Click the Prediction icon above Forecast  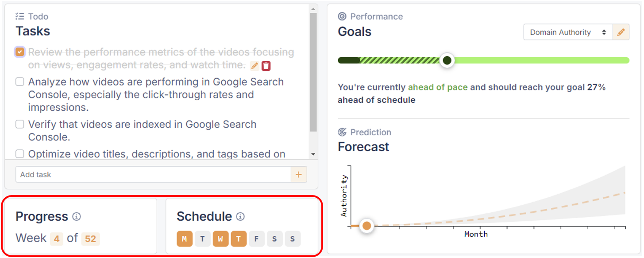coord(342,132)
